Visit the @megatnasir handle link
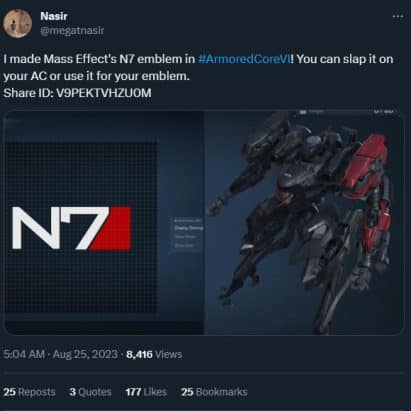411x411 pixels. pyautogui.click(x=72, y=31)
